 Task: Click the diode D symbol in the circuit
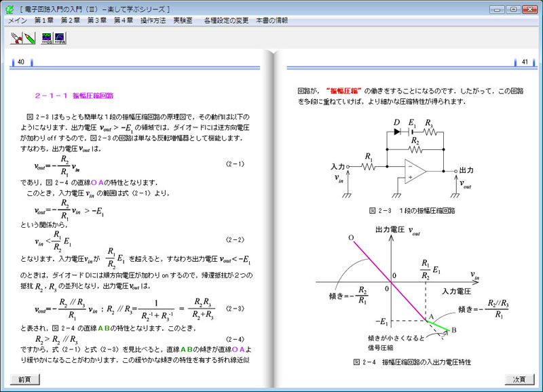(397, 132)
